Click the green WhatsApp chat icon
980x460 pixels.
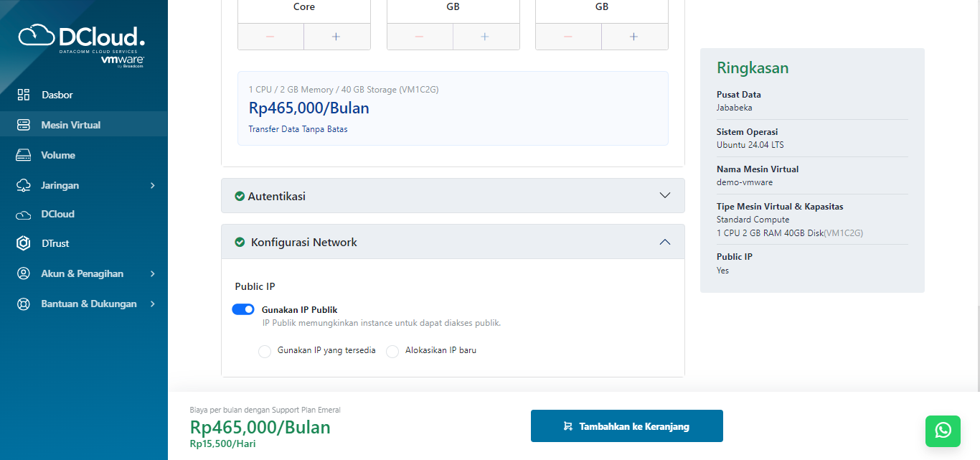pos(943,431)
